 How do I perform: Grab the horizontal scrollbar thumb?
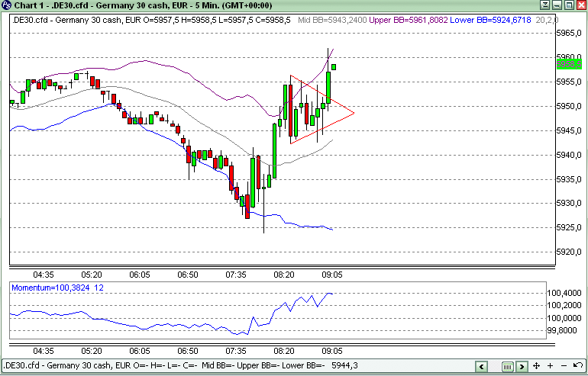click(508, 366)
